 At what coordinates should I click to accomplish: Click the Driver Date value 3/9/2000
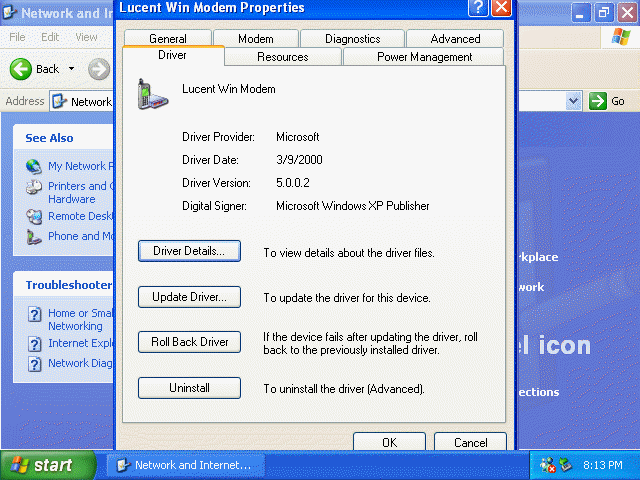[299, 160]
